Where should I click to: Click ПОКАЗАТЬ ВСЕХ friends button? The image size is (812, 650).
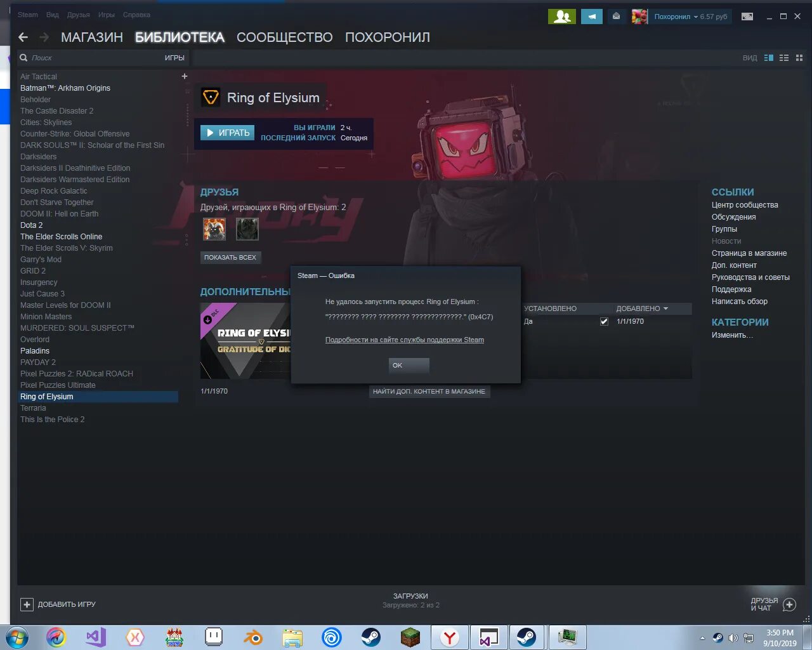pos(230,257)
